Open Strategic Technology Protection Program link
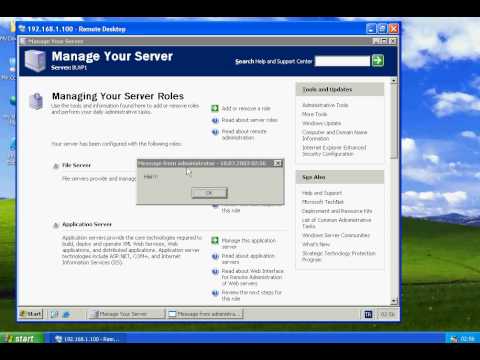Screen dimensions: 480x360 tap(339, 256)
